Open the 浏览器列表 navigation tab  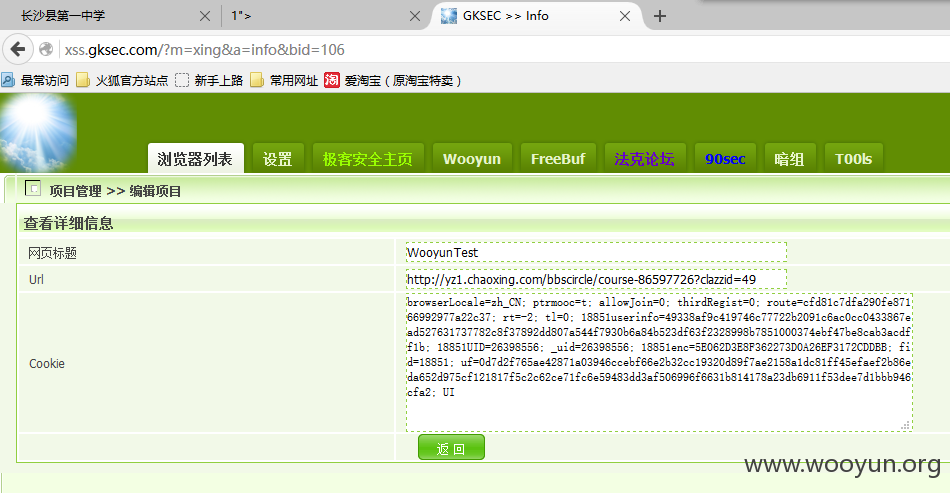(195, 159)
